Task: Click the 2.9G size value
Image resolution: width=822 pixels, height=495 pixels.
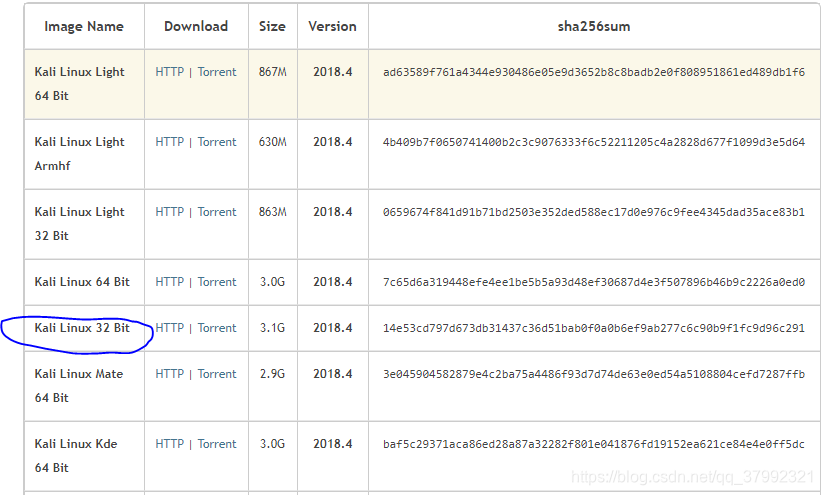Action: coord(273,374)
